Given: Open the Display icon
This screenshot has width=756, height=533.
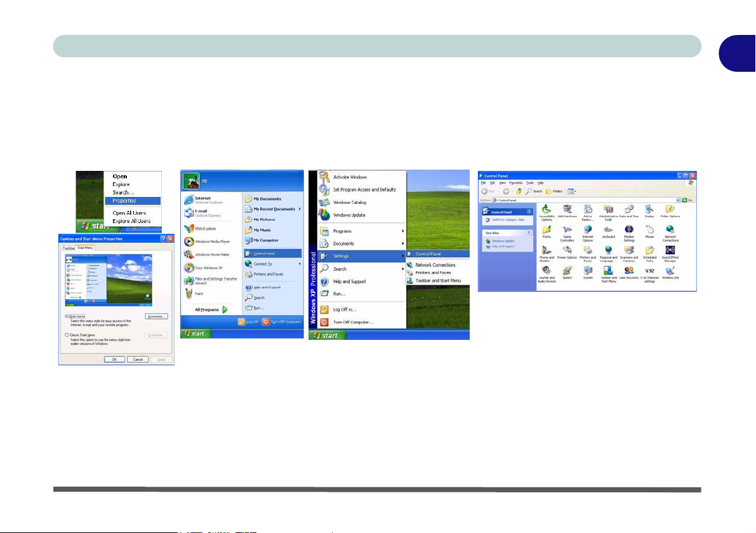Looking at the screenshot, I should point(649,212).
